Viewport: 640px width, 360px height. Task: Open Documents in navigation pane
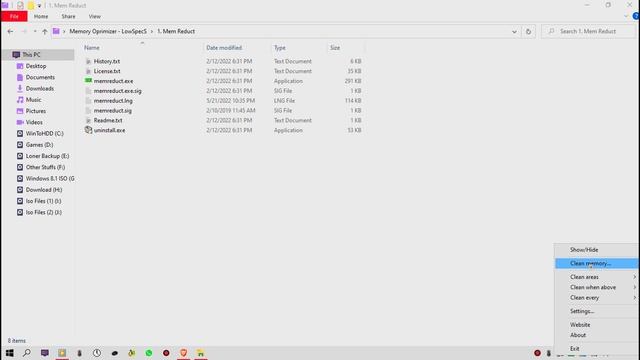40,77
